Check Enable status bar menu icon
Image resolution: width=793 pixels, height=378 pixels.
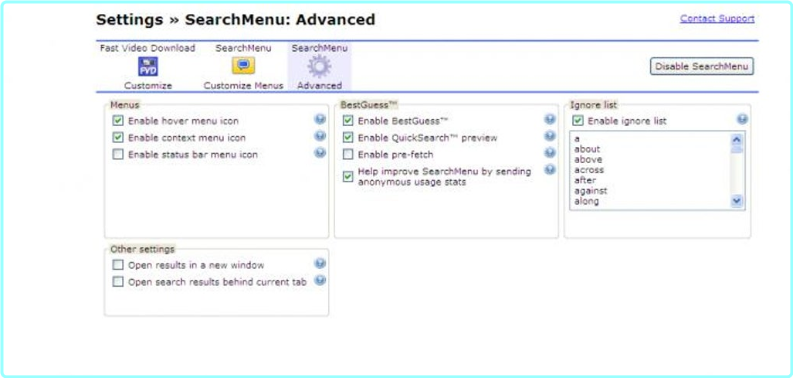(118, 154)
